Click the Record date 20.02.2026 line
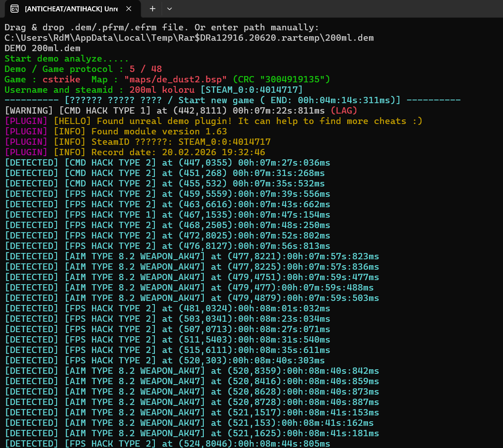The width and height of the screenshot is (503, 448). 177,152
